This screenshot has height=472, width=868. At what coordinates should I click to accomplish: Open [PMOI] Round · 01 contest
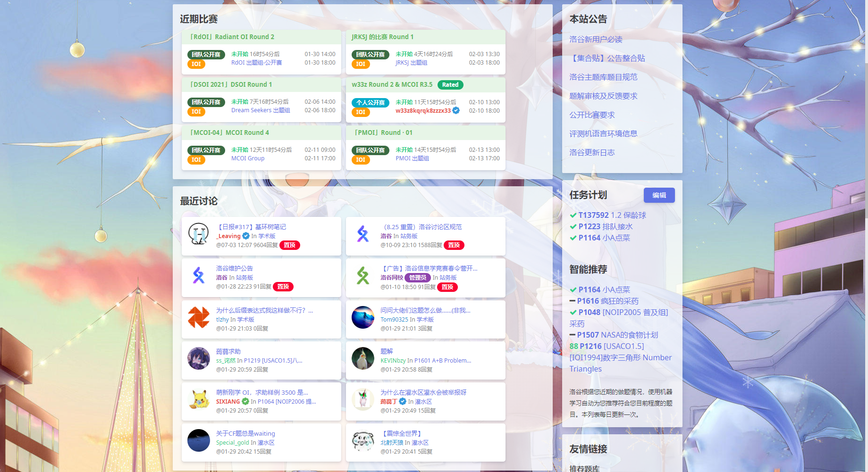click(383, 132)
